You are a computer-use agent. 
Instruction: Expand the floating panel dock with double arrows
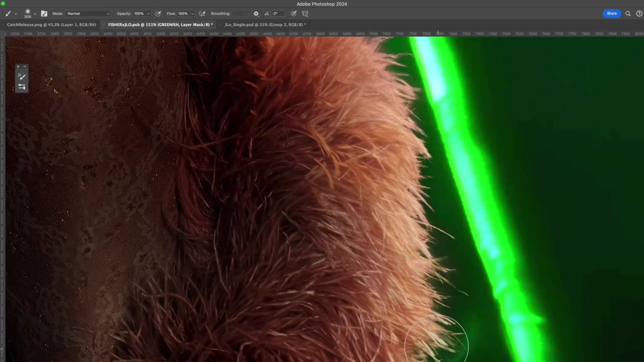(x=25, y=66)
